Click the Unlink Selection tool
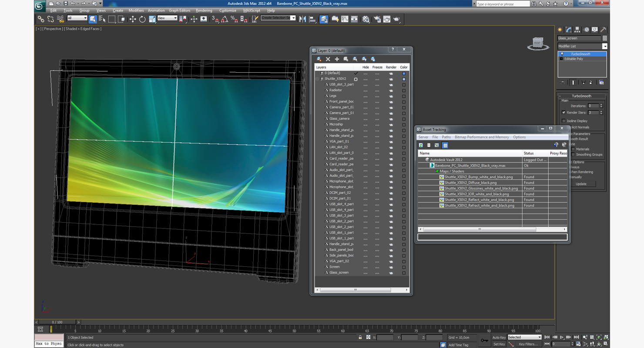 pos(50,19)
